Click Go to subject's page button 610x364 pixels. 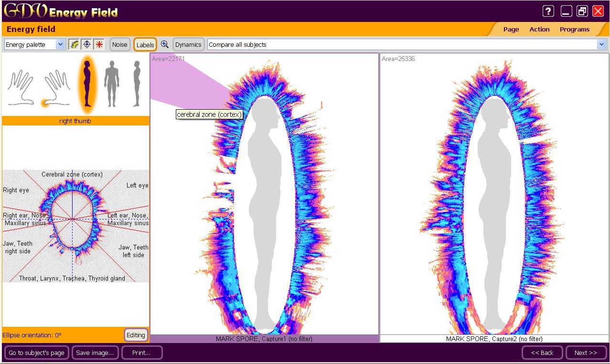pyautogui.click(x=37, y=353)
